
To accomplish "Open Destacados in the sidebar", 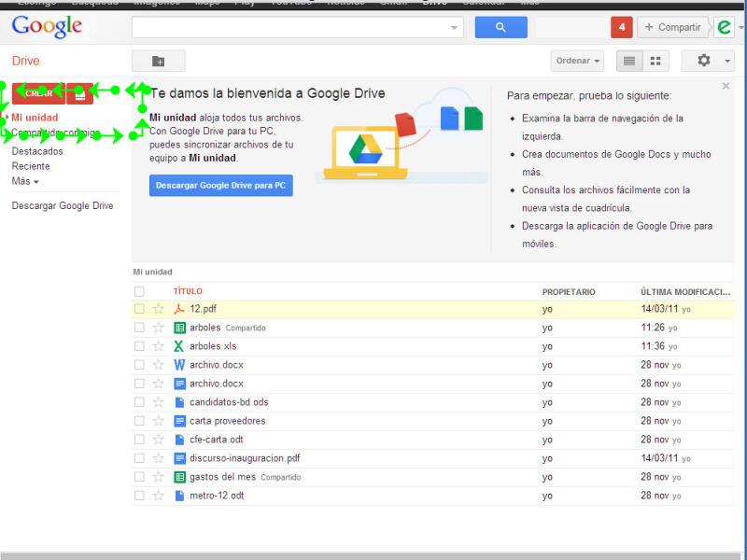I will 37,151.
